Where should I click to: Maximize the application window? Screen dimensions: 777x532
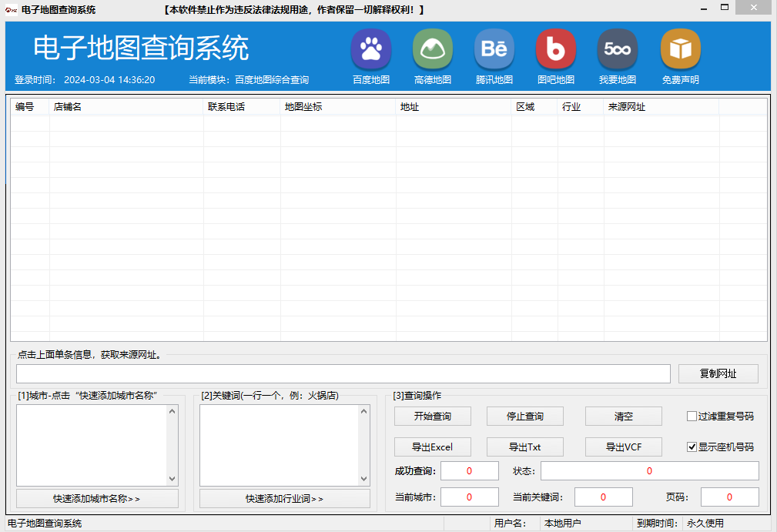click(725, 8)
